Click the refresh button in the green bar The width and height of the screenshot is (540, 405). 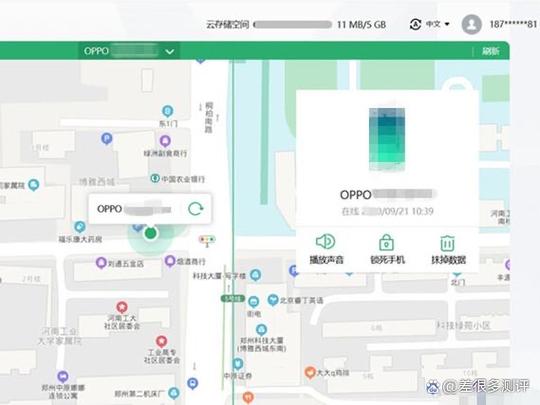491,51
